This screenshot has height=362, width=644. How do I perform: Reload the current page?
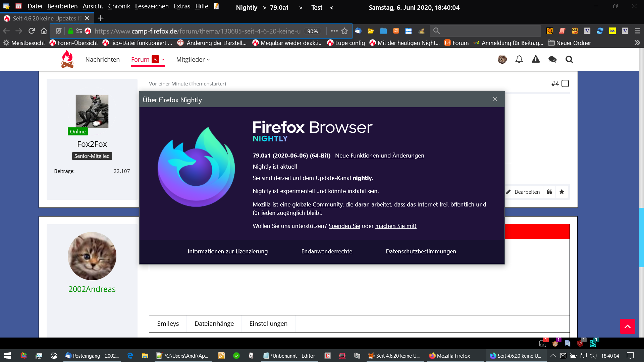[x=32, y=31]
